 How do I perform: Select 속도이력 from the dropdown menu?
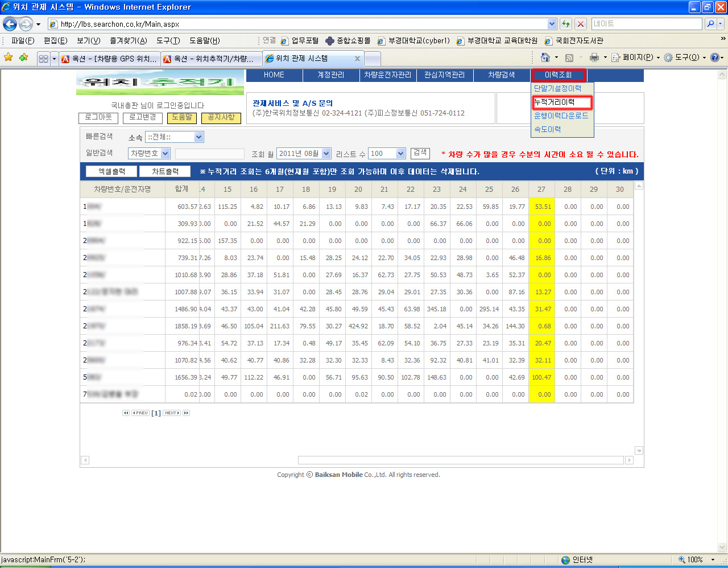click(x=547, y=130)
